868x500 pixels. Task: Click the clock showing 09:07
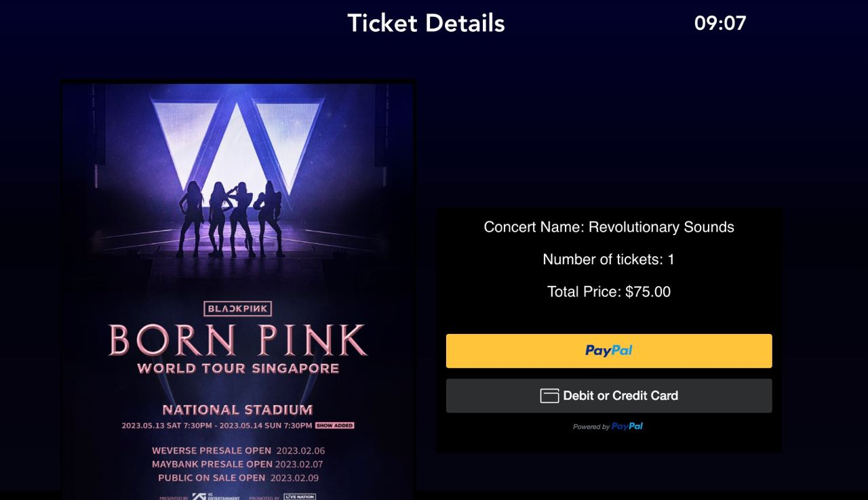pyautogui.click(x=721, y=23)
